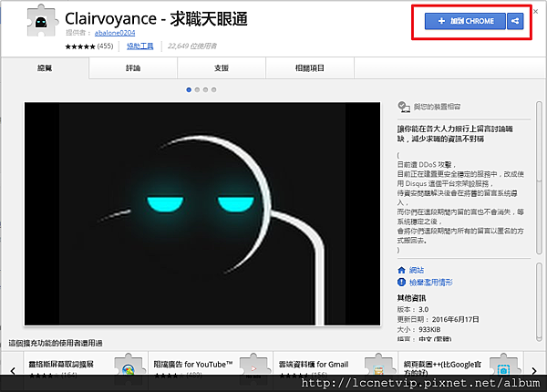Image resolution: width=547 pixels, height=392 pixels.
Task: Select the 總覽 overview tab
Action: [45, 68]
